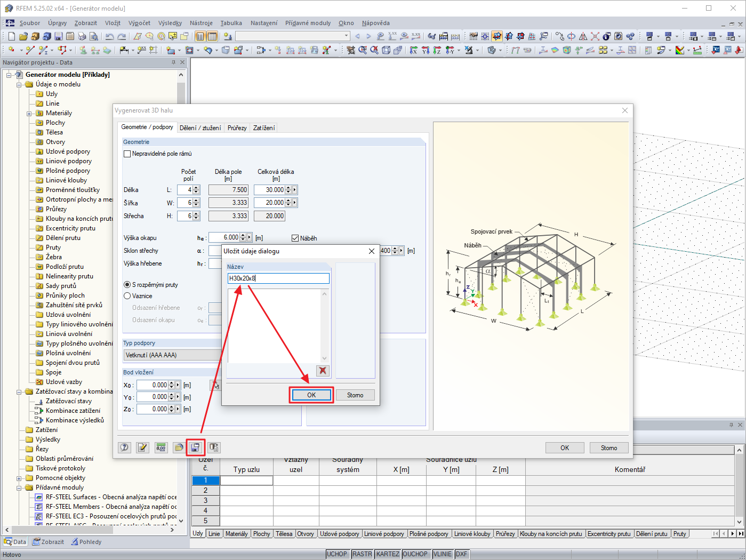Click the view in Z direction icon
Screen dimensions: 746x560
437,50
